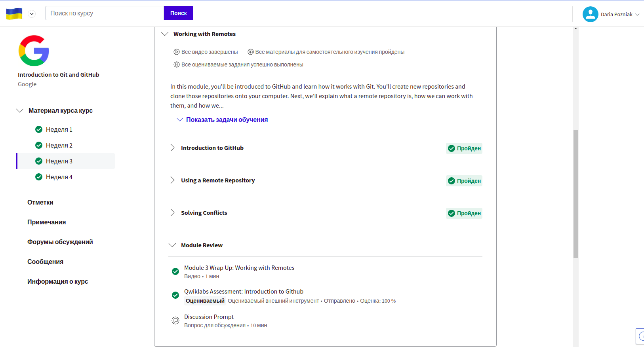Click the green checkmark beside Неделя 1

click(x=39, y=129)
